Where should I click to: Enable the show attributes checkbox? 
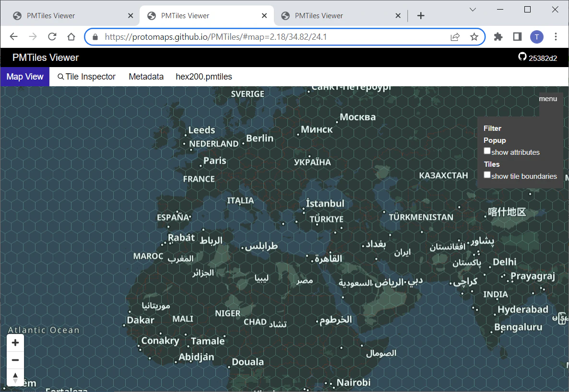point(487,151)
